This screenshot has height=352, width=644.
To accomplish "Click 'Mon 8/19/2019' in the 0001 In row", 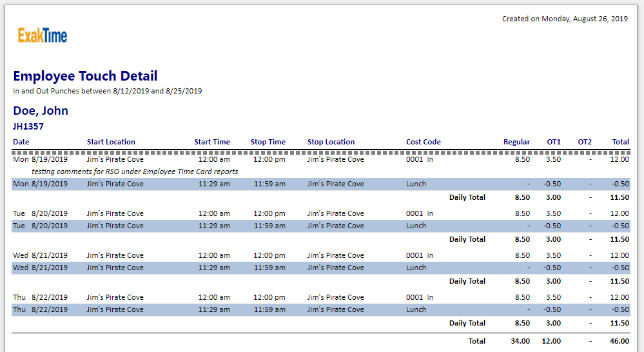I will coord(40,159).
